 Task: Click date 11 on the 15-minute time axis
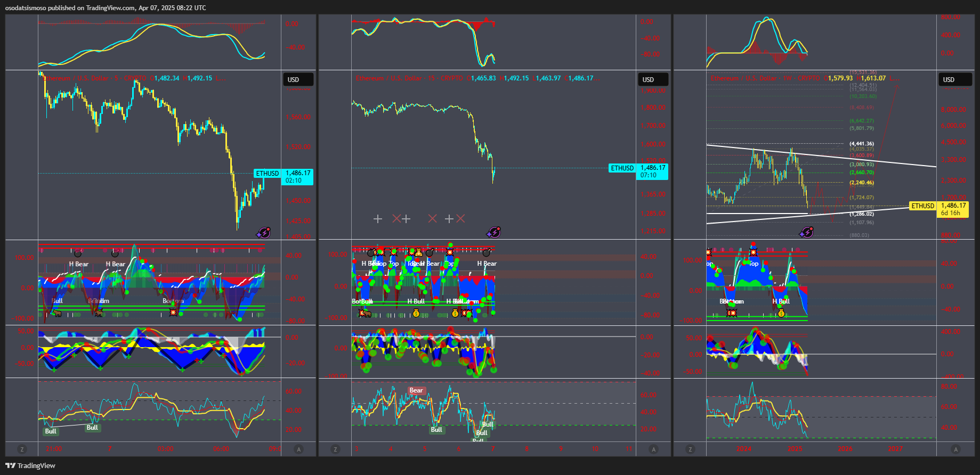[629, 449]
